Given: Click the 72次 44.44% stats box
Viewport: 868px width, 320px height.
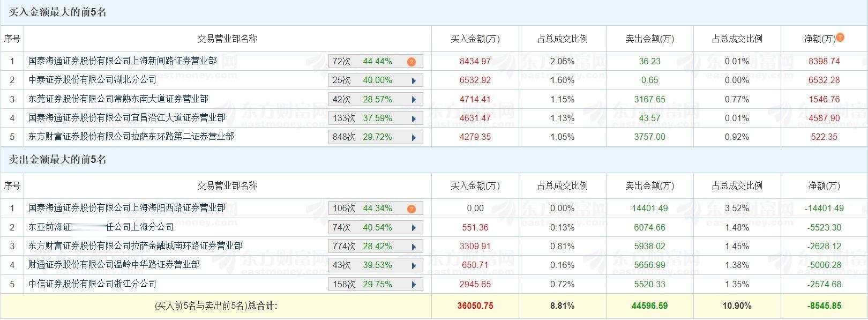Looking at the screenshot, I should (376, 62).
